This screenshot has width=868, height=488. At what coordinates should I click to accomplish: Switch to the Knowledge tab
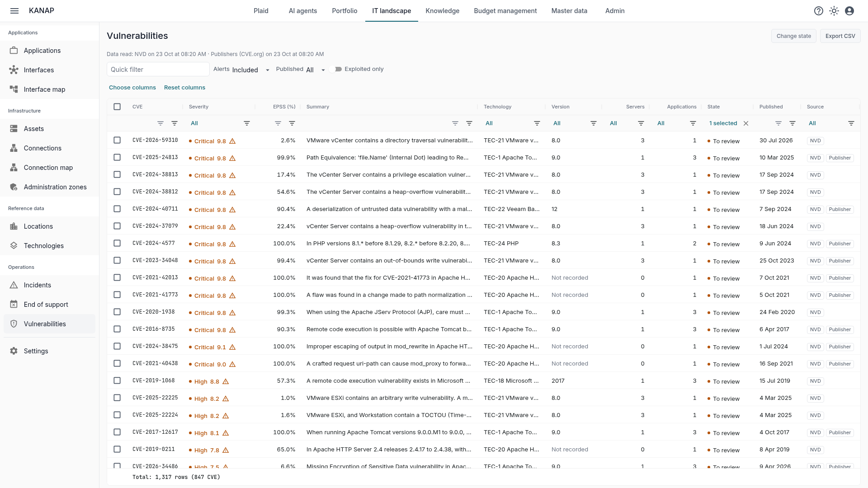442,11
